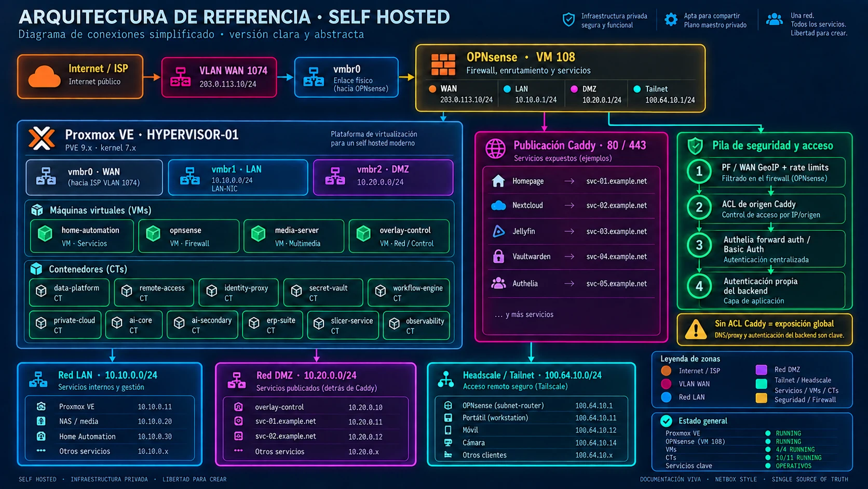This screenshot has width=868, height=489.
Task: Select the secret-vault CT card
Action: pos(323,293)
